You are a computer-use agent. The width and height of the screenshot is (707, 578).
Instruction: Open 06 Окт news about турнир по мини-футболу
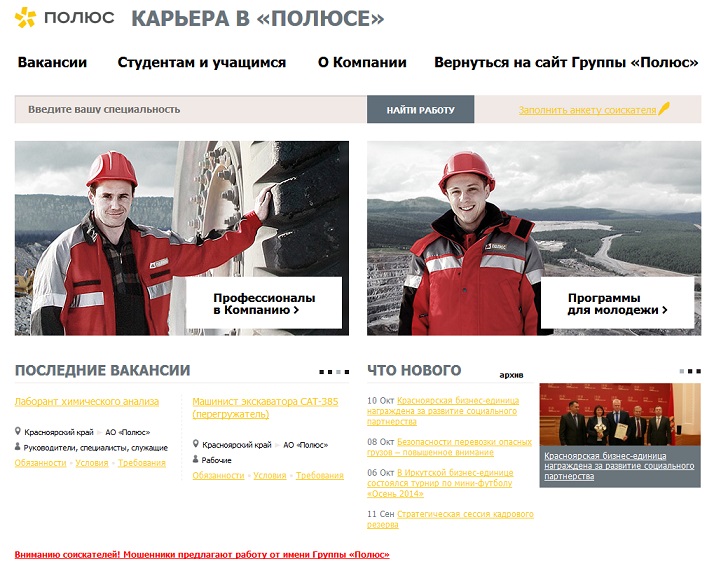click(x=440, y=483)
